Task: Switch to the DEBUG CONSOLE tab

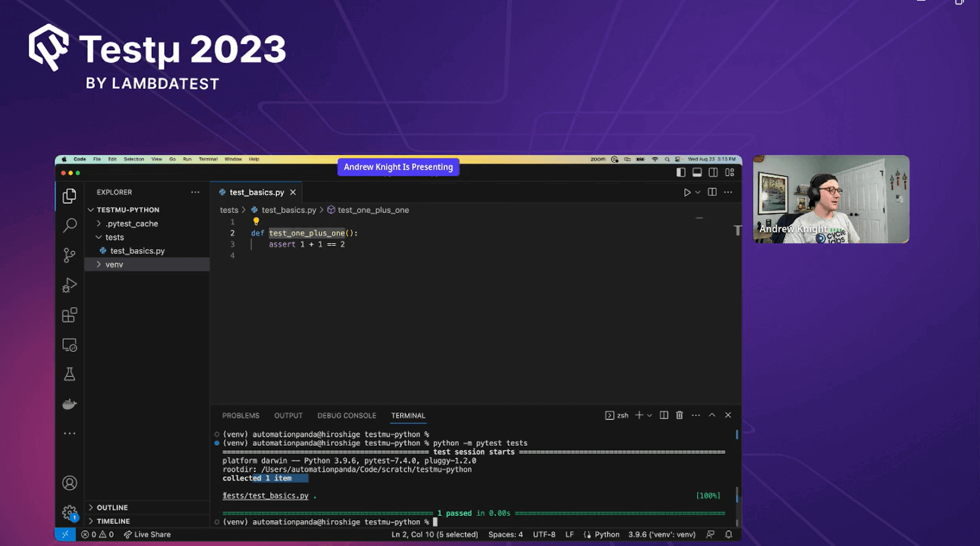Action: point(347,416)
